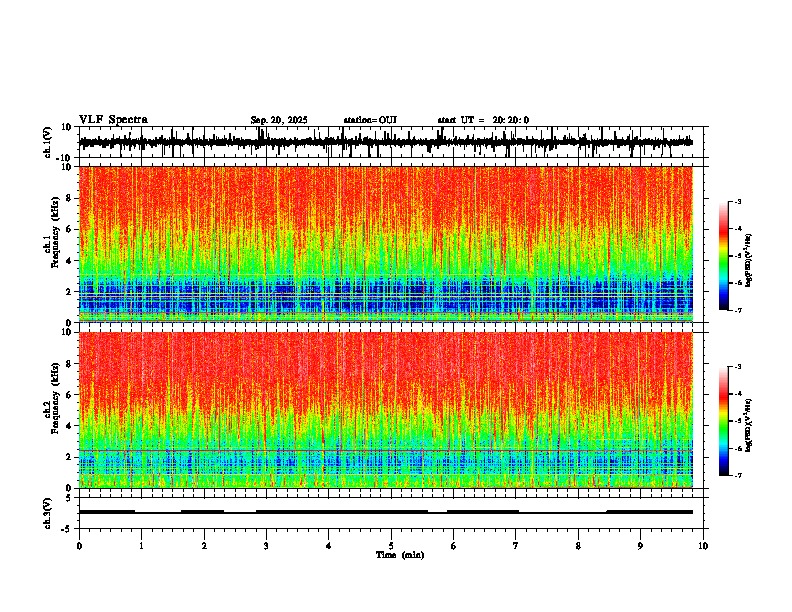Click the ch.3 (V) axis label
The height and width of the screenshot is (612, 792).
[48, 513]
